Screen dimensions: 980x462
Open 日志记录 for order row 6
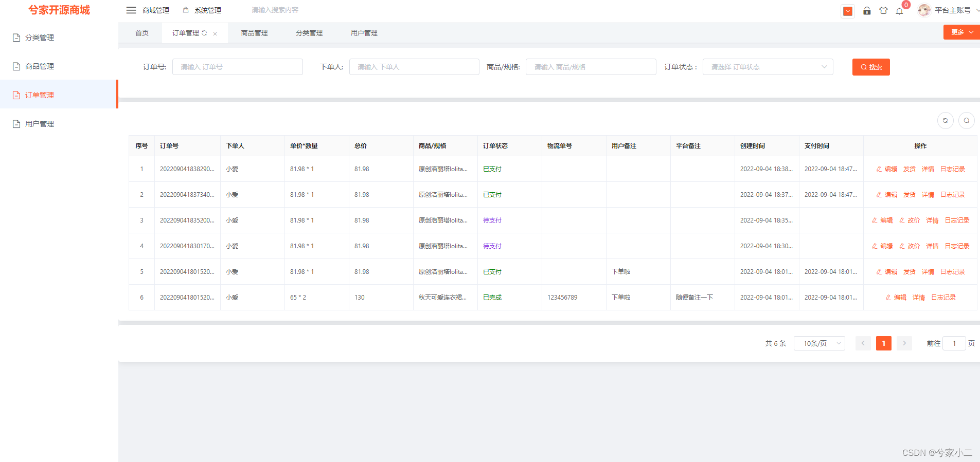(x=943, y=298)
